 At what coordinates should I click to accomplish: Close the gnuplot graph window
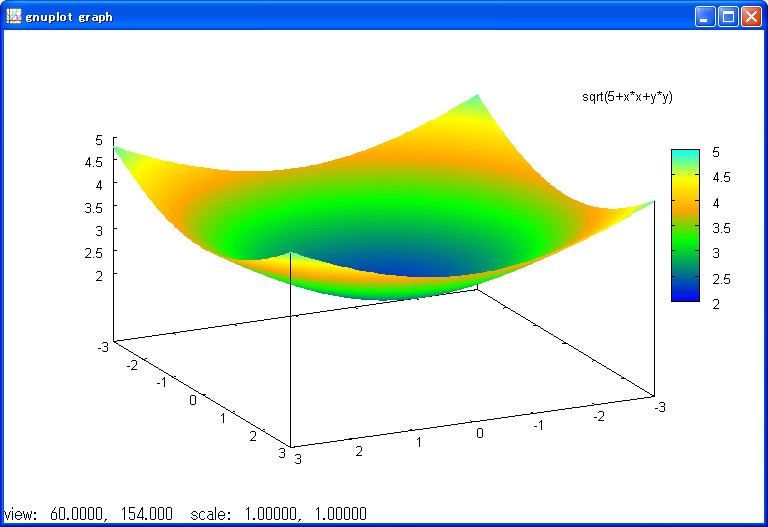point(751,17)
